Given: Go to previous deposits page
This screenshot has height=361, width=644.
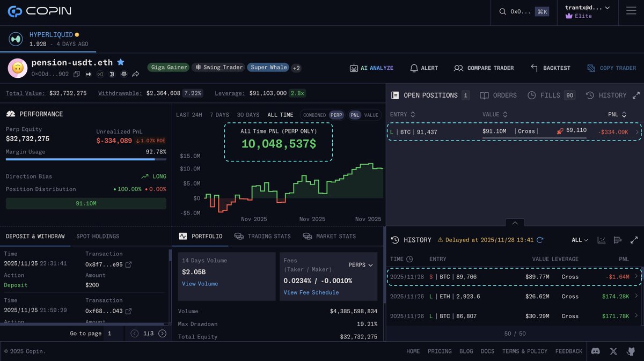Looking at the screenshot, I should pyautogui.click(x=135, y=334).
